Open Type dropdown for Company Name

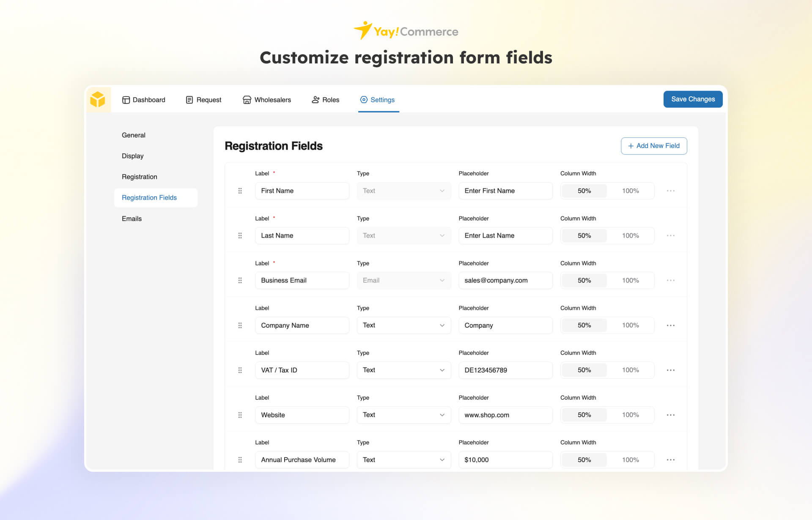[403, 325]
